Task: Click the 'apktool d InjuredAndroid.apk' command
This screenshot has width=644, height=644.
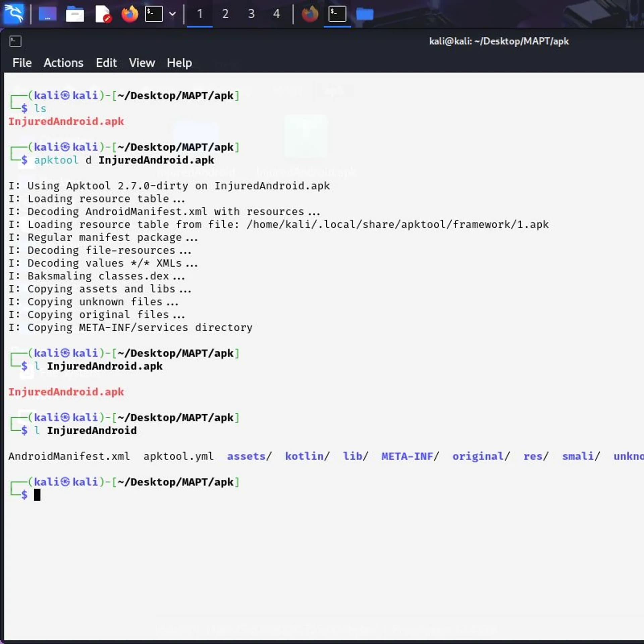Action: click(124, 160)
